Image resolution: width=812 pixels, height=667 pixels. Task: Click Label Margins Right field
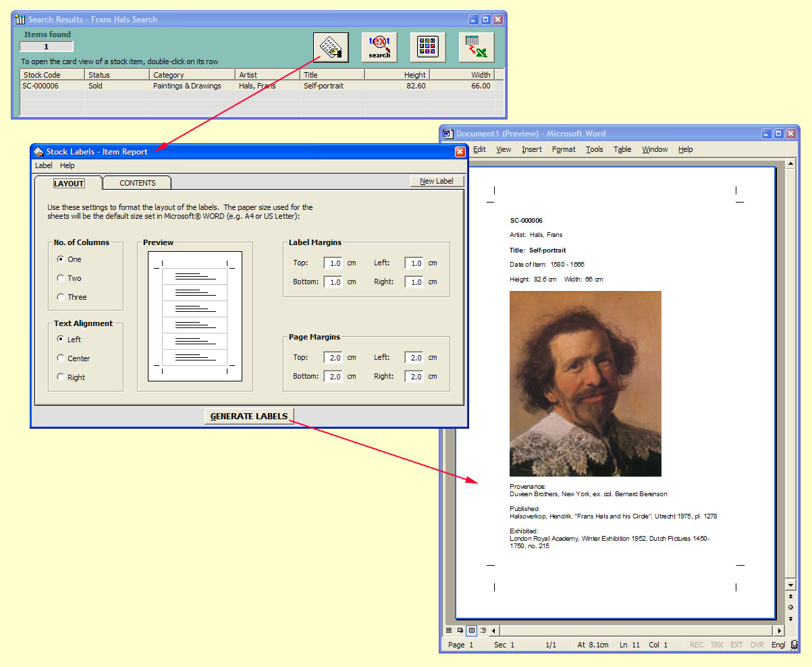coord(414,282)
